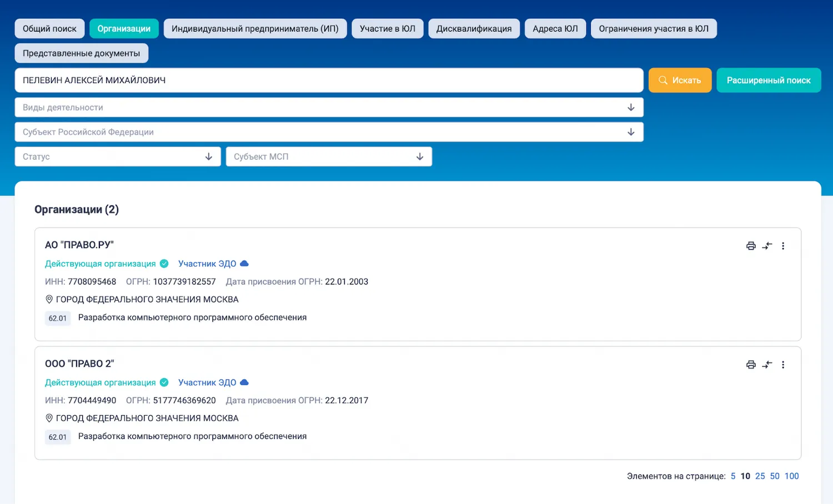Open the ООО "ПРАВО 2" organization title
The height and width of the screenshot is (504, 833).
pos(79,364)
